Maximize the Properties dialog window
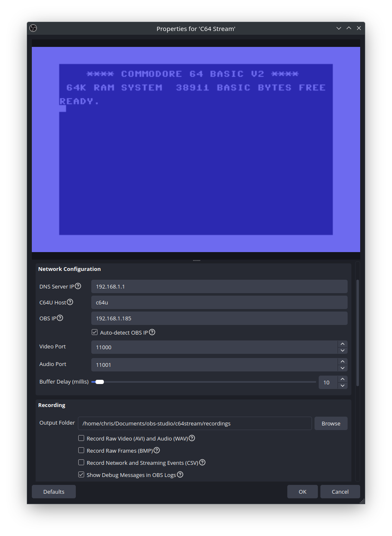The image size is (392, 536). 349,28
